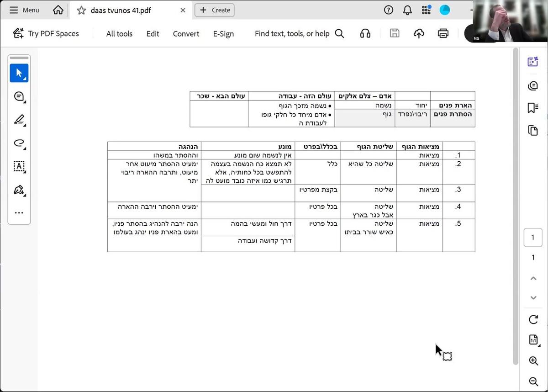The image size is (548, 392).
Task: Open the bookmarks panel
Action: (x=532, y=108)
